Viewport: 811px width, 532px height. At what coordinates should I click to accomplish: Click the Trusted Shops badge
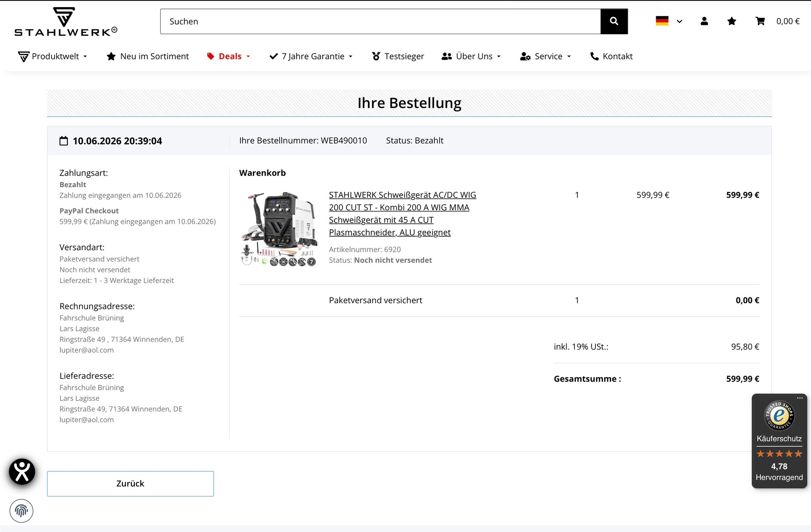(779, 441)
